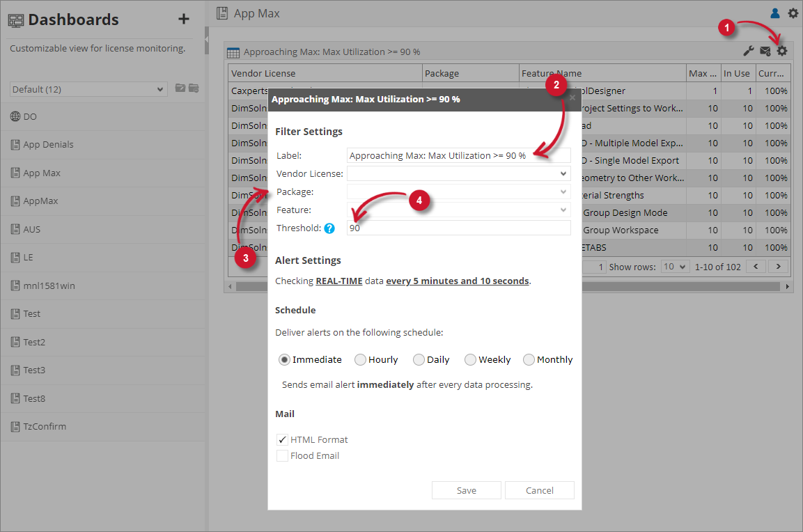Sort by In Use column header

pos(738,73)
